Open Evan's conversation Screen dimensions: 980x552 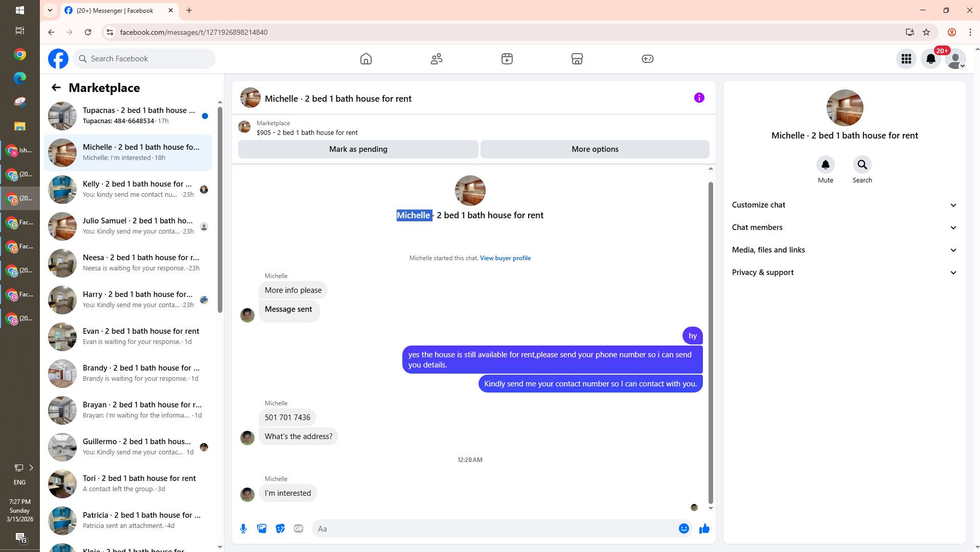click(x=128, y=337)
